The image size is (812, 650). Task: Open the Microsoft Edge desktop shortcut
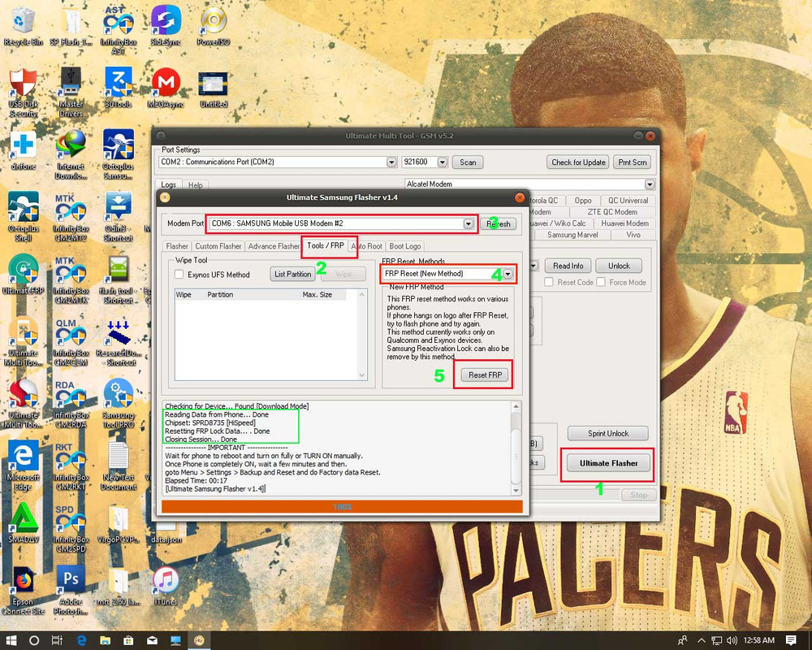coord(23,466)
